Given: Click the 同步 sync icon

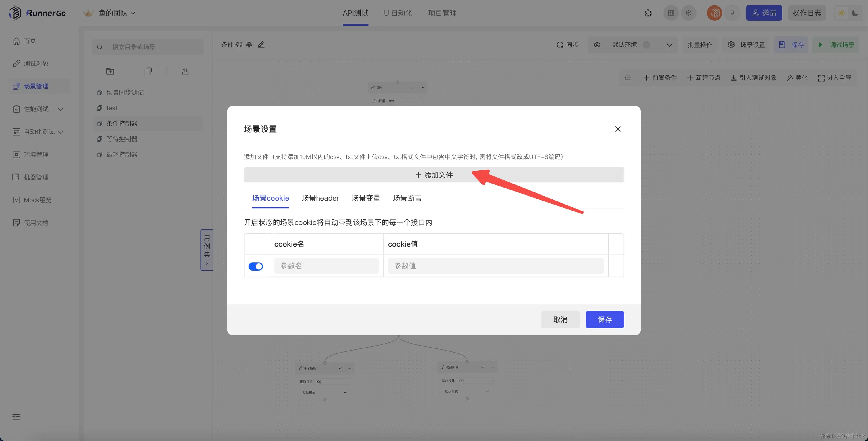Looking at the screenshot, I should [560, 45].
